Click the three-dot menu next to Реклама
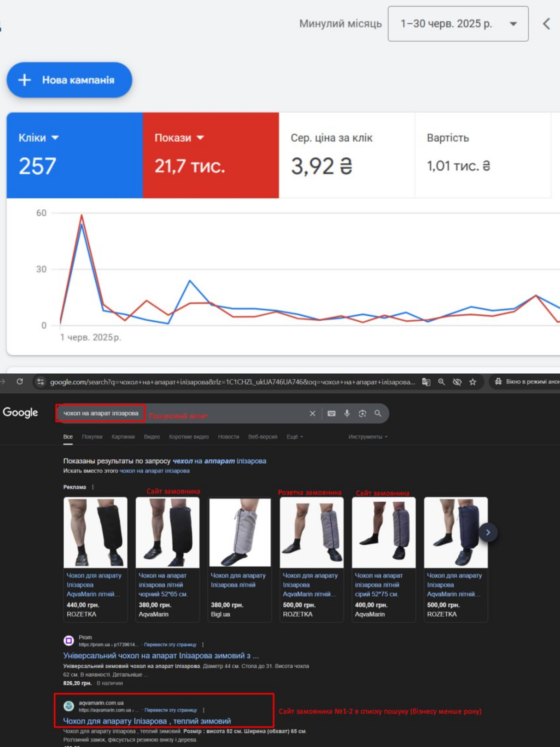This screenshot has width=560, height=747. tap(93, 487)
